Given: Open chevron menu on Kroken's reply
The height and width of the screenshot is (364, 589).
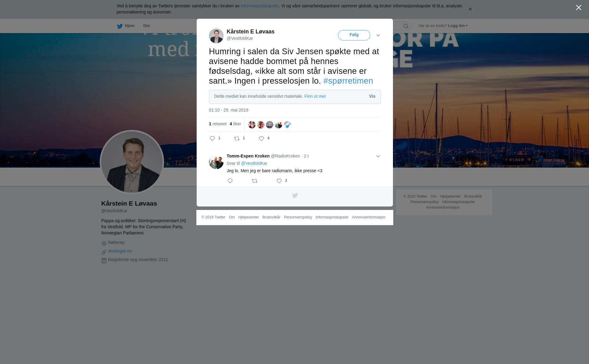Looking at the screenshot, I should tap(378, 156).
